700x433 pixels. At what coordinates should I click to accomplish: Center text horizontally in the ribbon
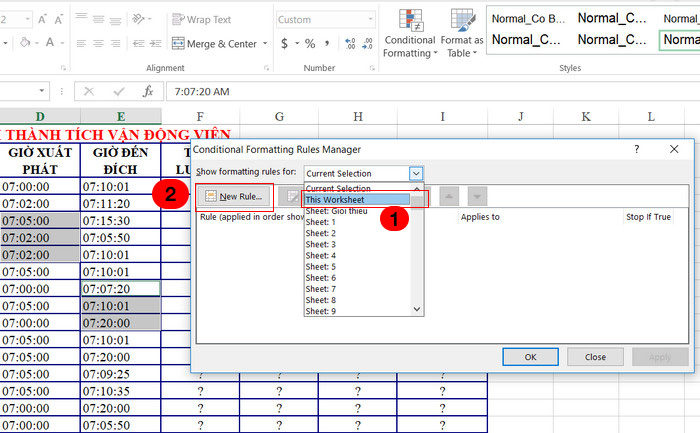(x=98, y=43)
